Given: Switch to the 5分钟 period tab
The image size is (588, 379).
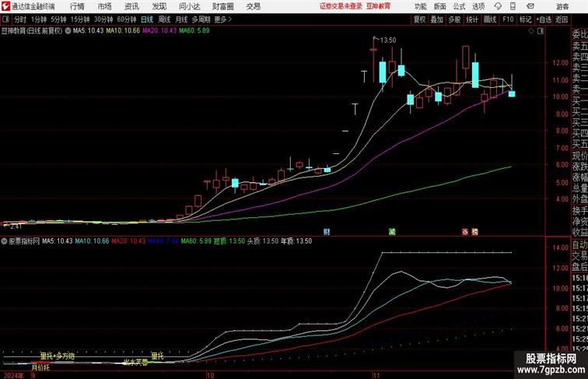Looking at the screenshot, I should pyautogui.click(x=58, y=19).
